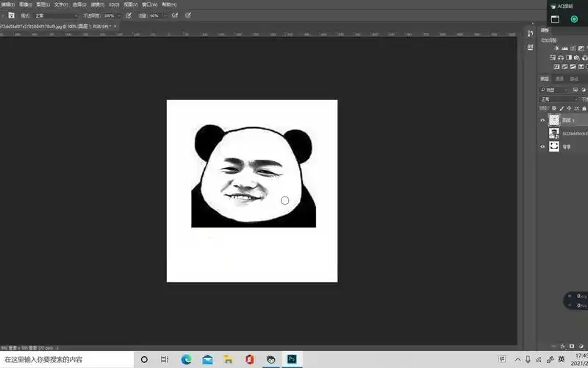Screen dimensions: 588x368
Task: Click the Windows taskbar search box
Action: pos(66,359)
